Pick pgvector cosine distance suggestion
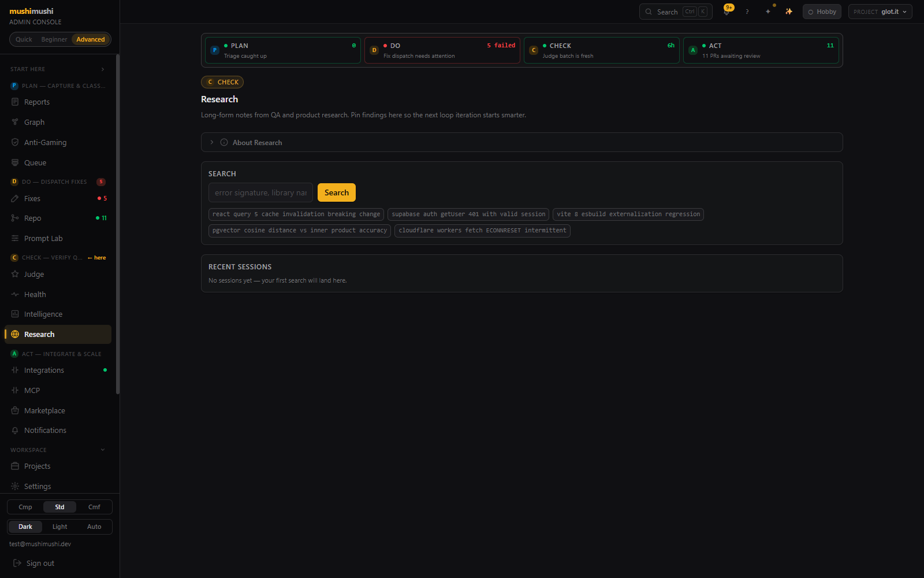Image resolution: width=924 pixels, height=578 pixels. pos(300,230)
